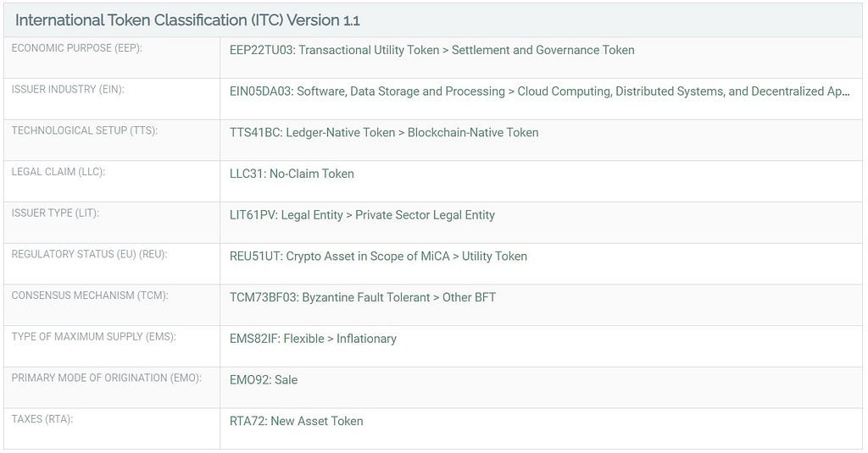Select the Issuer Type (LIT) label
This screenshot has height=453, width=868.
[55, 213]
